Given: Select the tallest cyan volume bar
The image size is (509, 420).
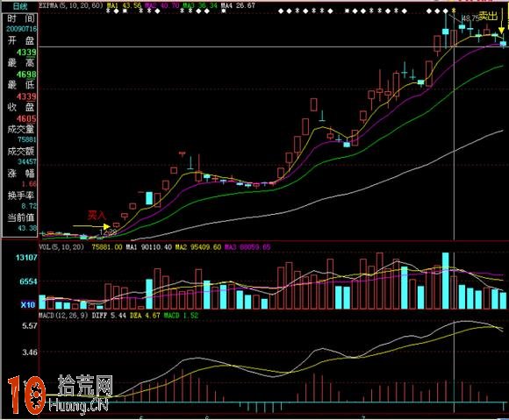Looking at the screenshot, I should click(x=446, y=281).
